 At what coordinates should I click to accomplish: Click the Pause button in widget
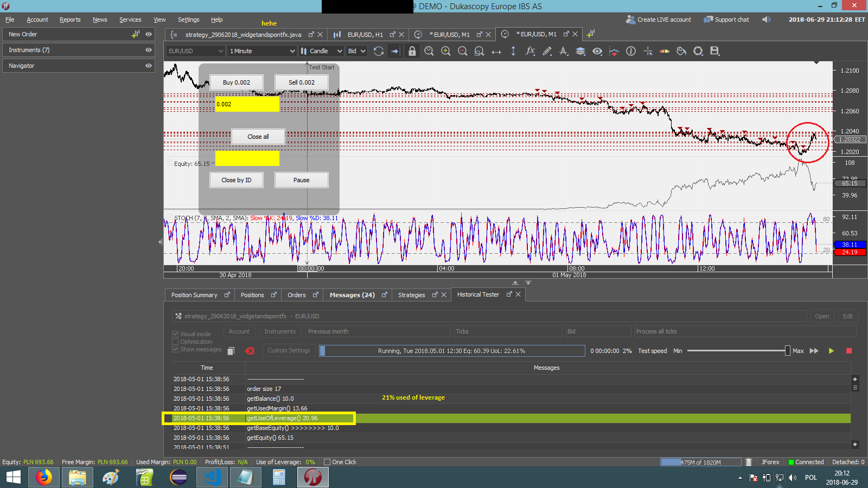point(302,180)
